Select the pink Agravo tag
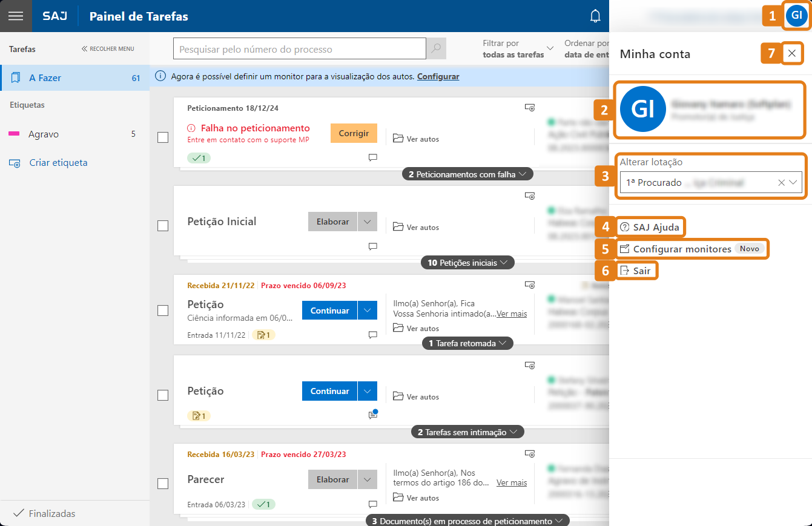812x526 pixels. point(44,134)
